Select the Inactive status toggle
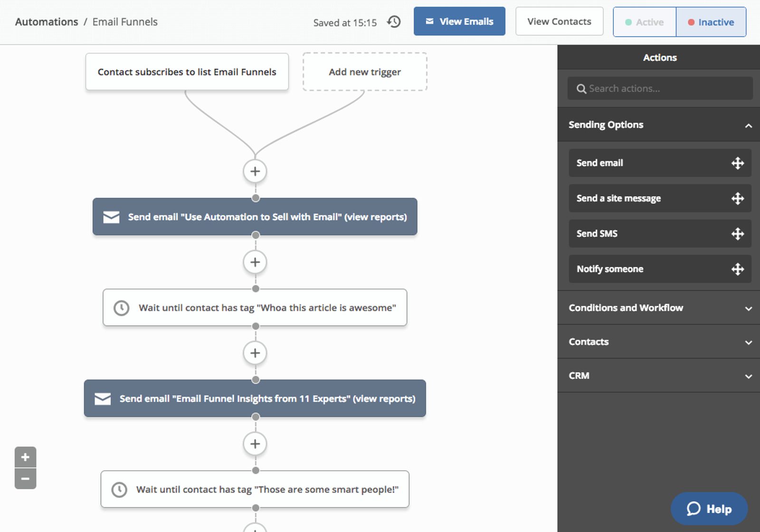This screenshot has height=532, width=760. click(x=711, y=22)
